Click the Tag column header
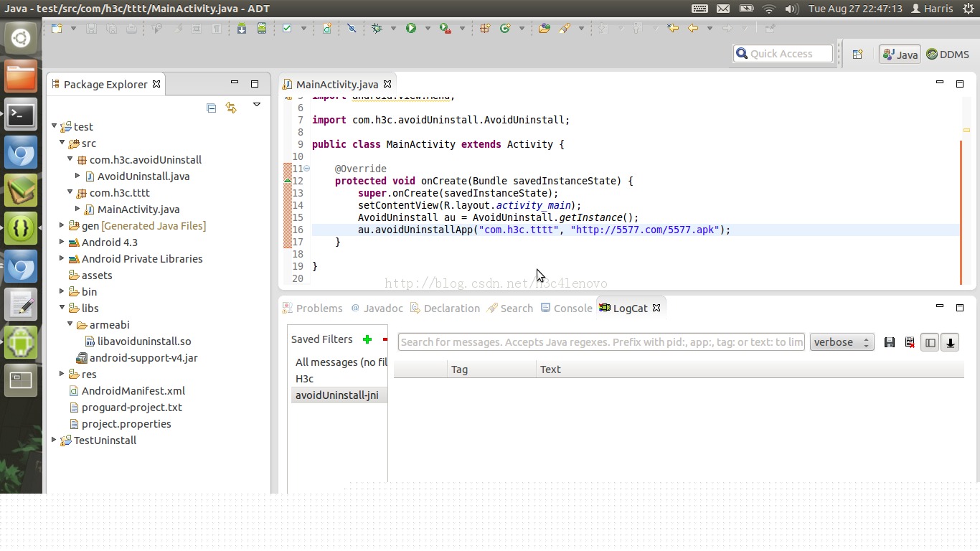 [491, 369]
